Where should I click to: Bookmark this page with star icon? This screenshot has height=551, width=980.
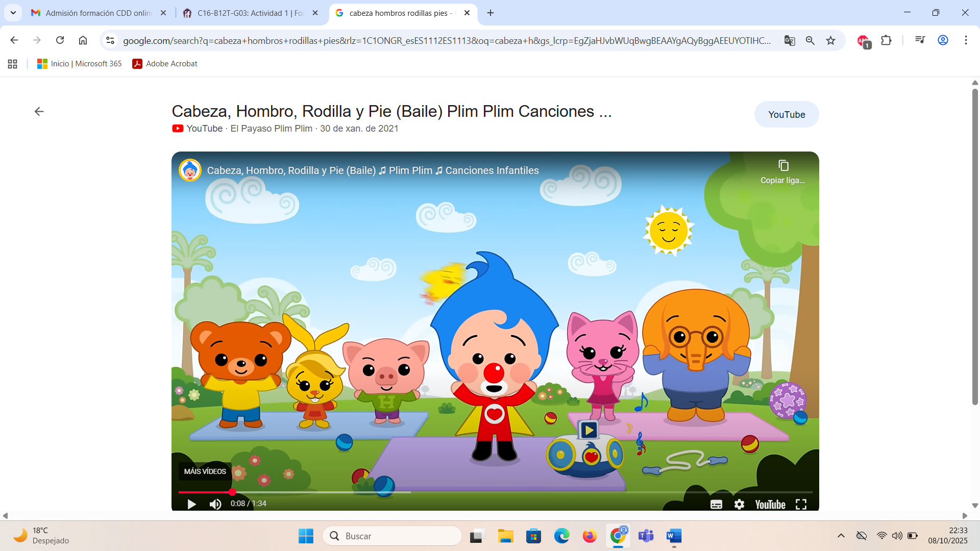point(830,40)
